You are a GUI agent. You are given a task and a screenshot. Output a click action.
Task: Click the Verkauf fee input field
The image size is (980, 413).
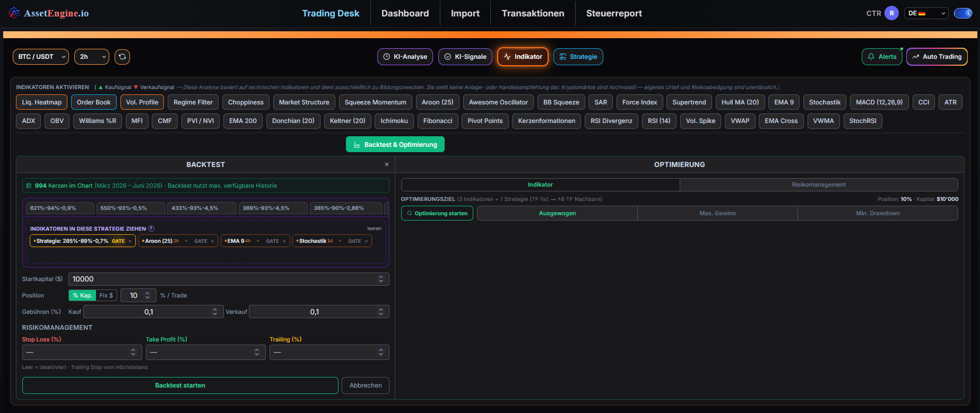coord(319,312)
